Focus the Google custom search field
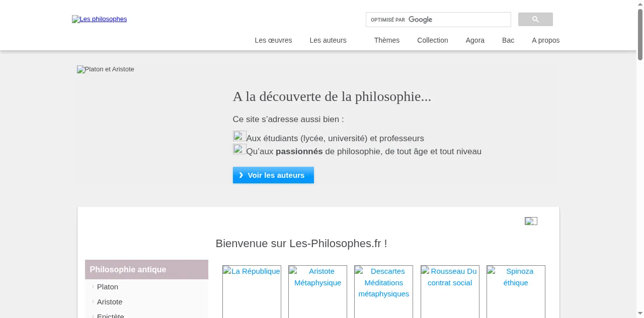The image size is (644, 318). point(438,20)
